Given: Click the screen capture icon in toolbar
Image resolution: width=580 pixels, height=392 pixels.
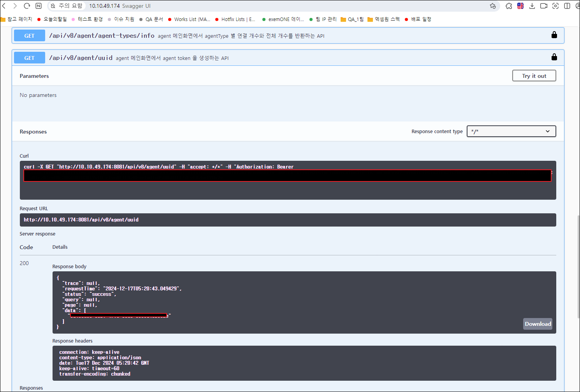Looking at the screenshot, I should click(555, 6).
